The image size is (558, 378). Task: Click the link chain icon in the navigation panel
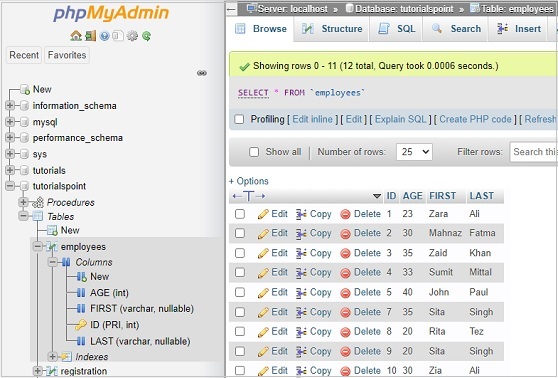coord(202,73)
